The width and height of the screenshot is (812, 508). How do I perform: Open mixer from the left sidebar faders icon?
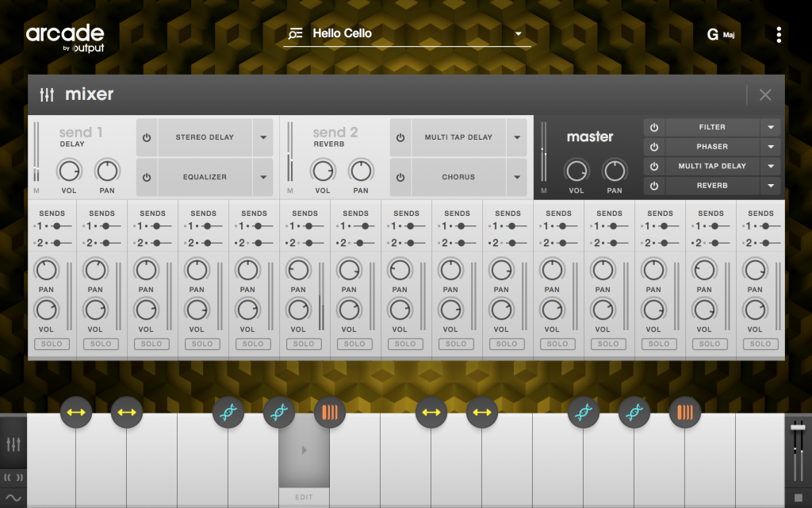coord(13,444)
